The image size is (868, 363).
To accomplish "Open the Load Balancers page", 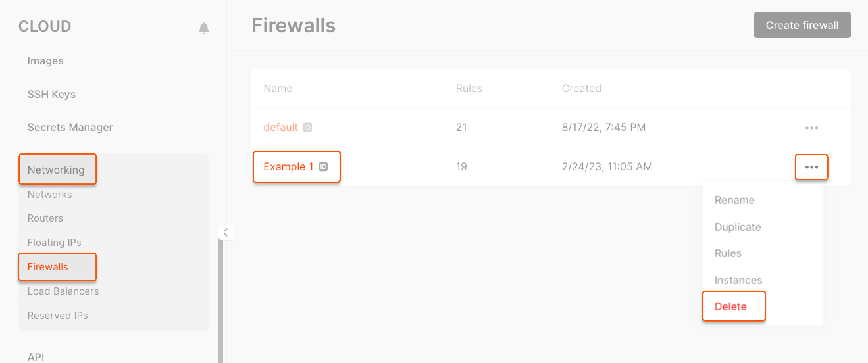I will click(x=63, y=291).
